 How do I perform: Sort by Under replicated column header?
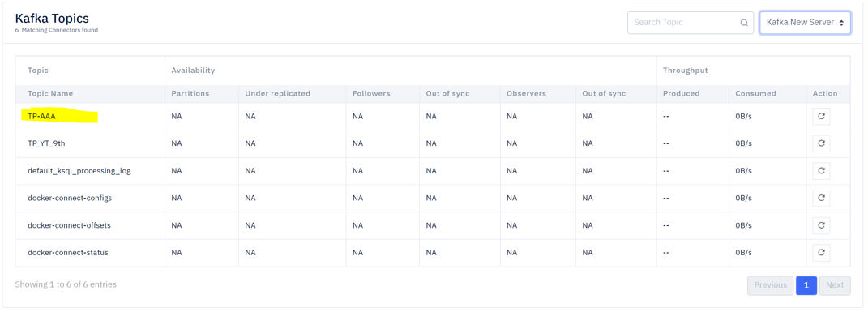[x=278, y=93]
